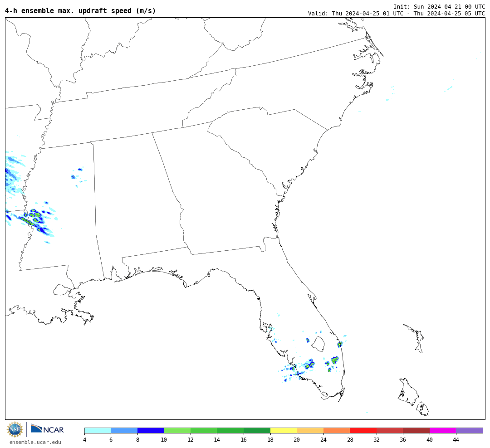Screen dimensions: 490x448
Task: Click the NCAR logo
Action: [x=47, y=429]
